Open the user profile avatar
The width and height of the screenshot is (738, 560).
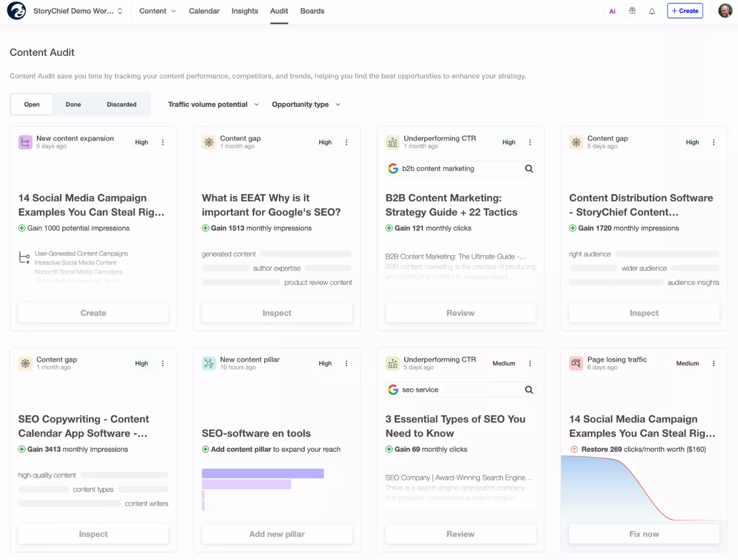[725, 11]
